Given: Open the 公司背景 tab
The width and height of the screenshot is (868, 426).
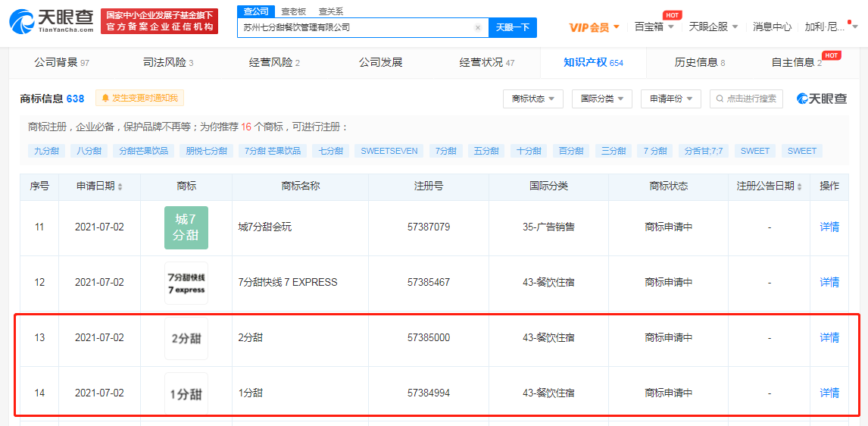Looking at the screenshot, I should point(61,63).
